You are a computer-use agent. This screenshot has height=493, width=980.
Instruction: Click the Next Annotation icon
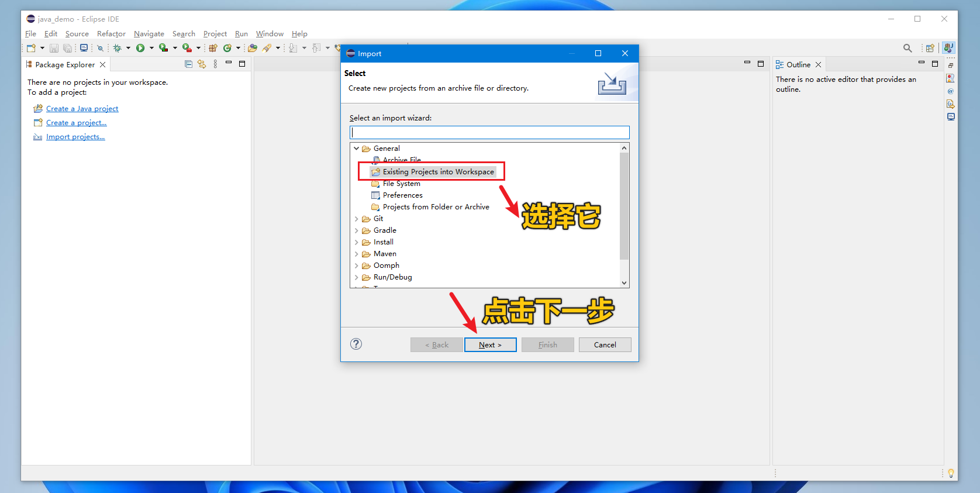(x=293, y=48)
